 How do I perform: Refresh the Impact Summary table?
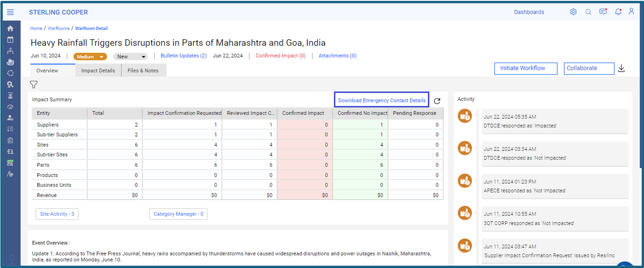(x=437, y=101)
